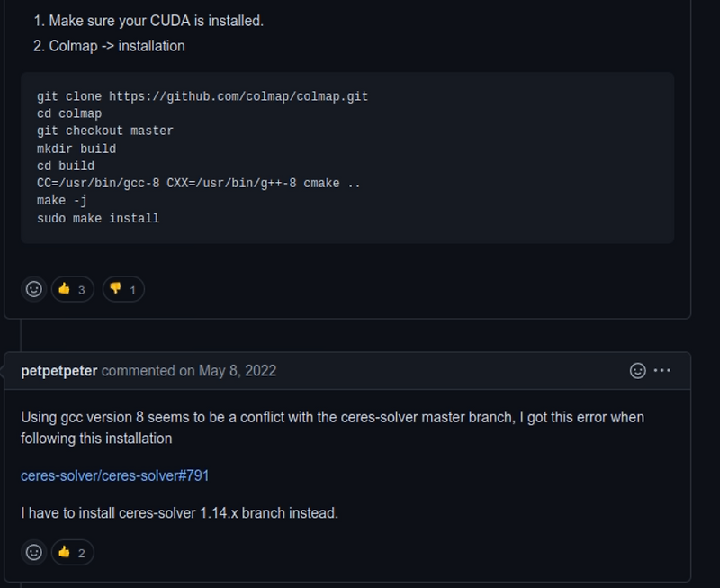
Task: Click the thumbs-down emoji in the reaction pill
Action: point(115,289)
